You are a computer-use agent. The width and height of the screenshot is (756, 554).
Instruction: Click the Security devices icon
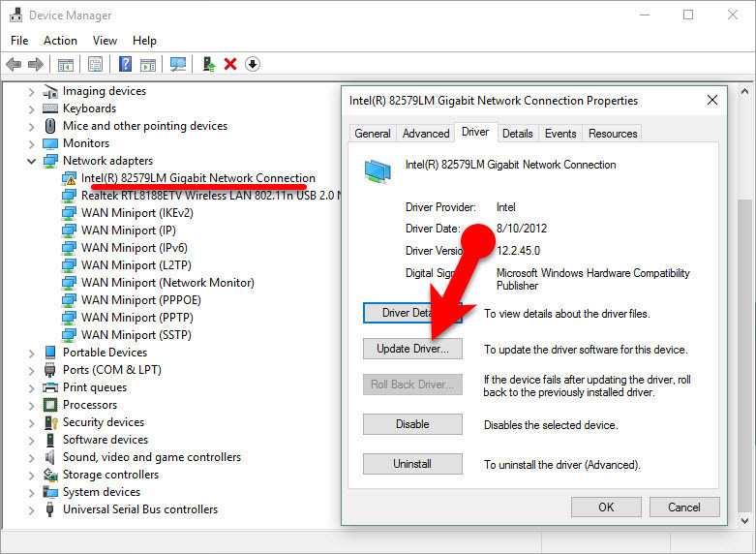tap(50, 422)
